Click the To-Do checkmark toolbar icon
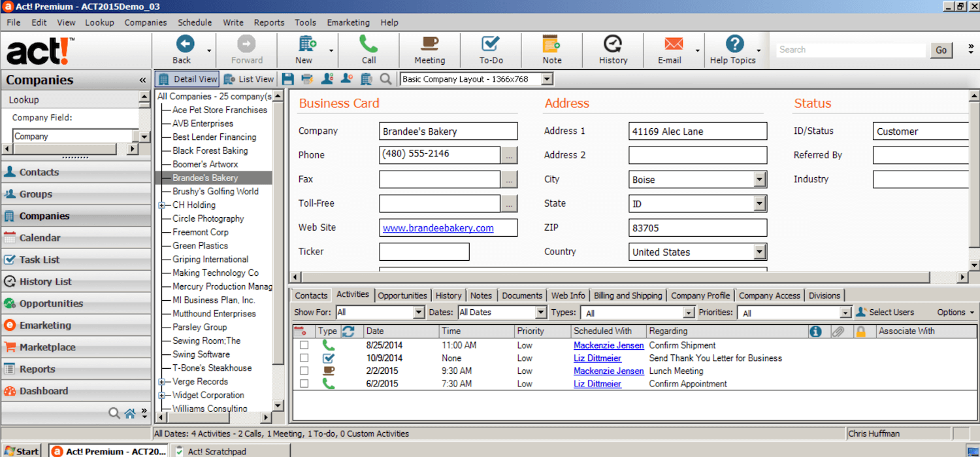980x457 pixels. [x=491, y=44]
